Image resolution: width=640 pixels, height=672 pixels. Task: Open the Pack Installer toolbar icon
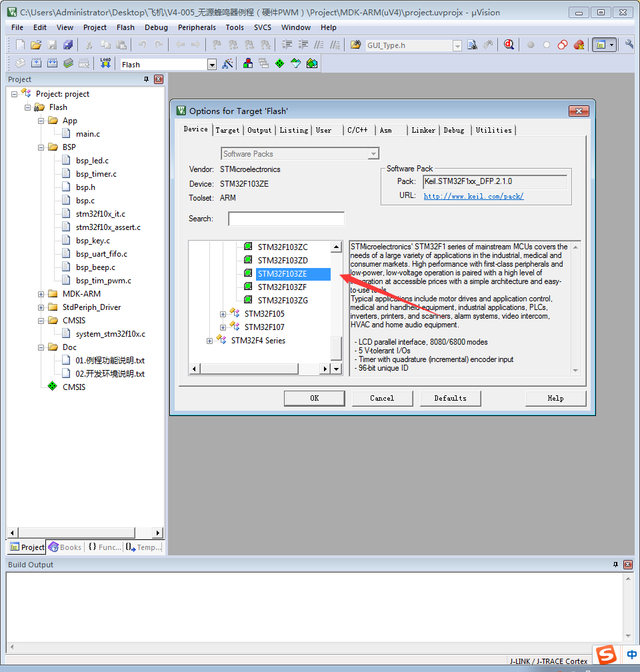coord(312,64)
